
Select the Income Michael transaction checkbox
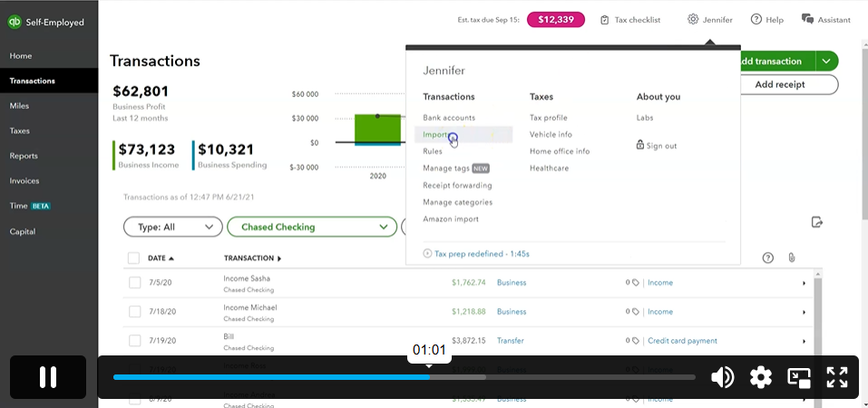134,312
